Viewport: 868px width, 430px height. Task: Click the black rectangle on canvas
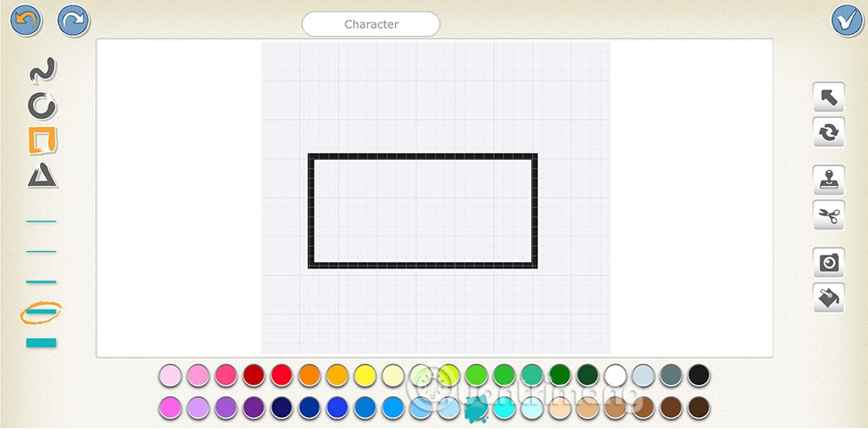pyautogui.click(x=423, y=211)
